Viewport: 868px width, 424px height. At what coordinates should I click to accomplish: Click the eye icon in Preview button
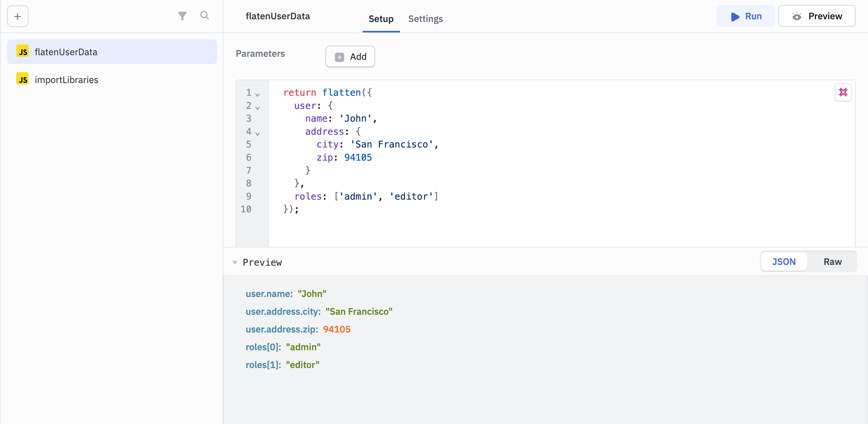point(797,16)
